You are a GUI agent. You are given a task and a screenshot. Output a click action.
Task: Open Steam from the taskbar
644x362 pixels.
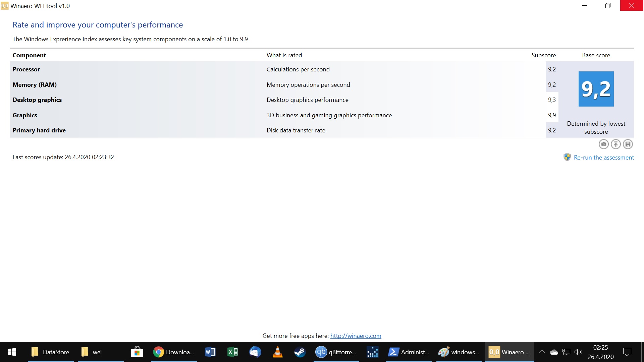pos(300,352)
